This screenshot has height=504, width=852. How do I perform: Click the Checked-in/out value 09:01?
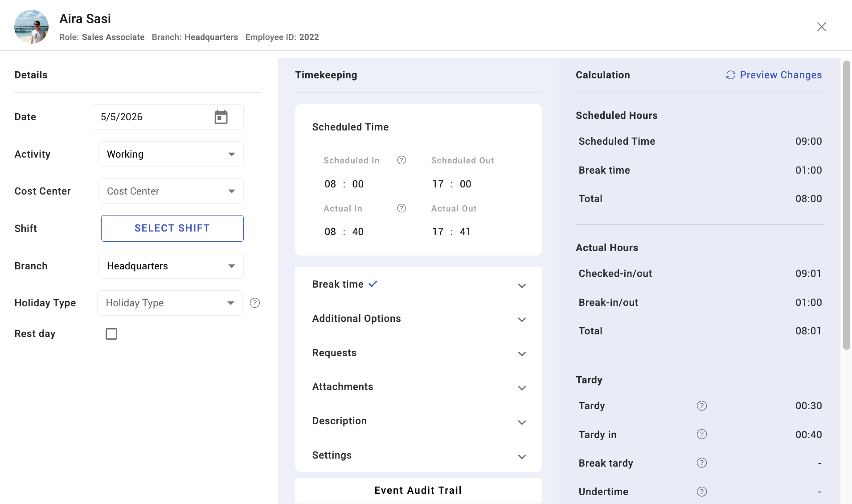point(809,273)
